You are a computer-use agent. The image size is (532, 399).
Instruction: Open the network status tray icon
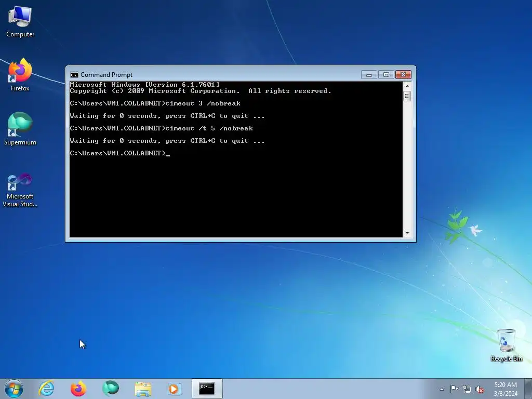(x=467, y=389)
